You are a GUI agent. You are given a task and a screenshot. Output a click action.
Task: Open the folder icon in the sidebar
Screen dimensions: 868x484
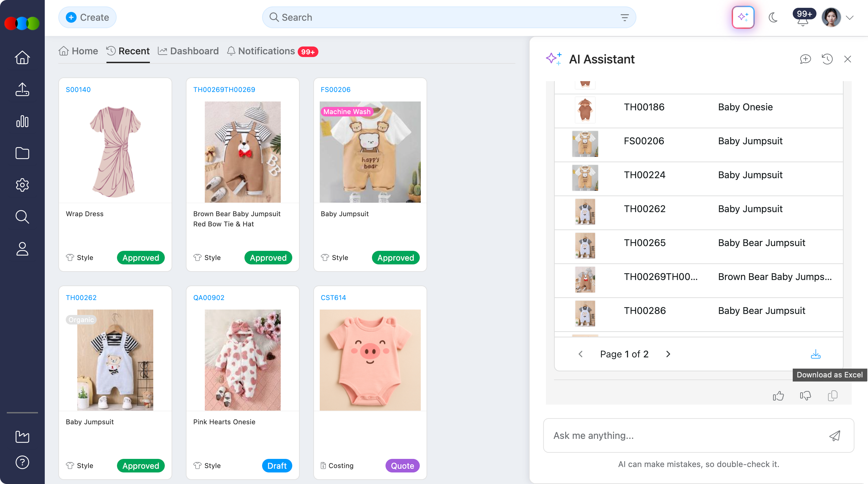pos(22,153)
